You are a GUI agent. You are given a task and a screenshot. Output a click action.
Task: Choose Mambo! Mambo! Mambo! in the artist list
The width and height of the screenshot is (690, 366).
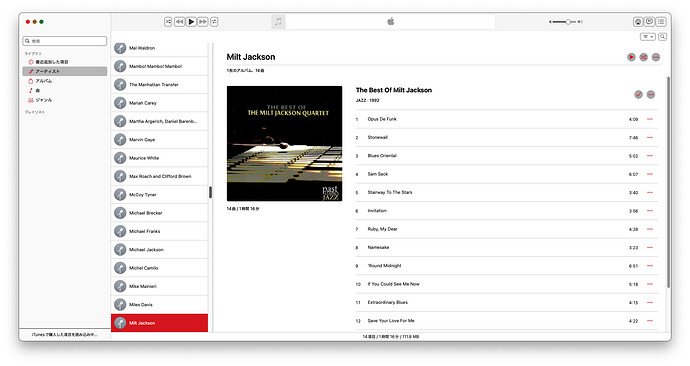pos(159,66)
